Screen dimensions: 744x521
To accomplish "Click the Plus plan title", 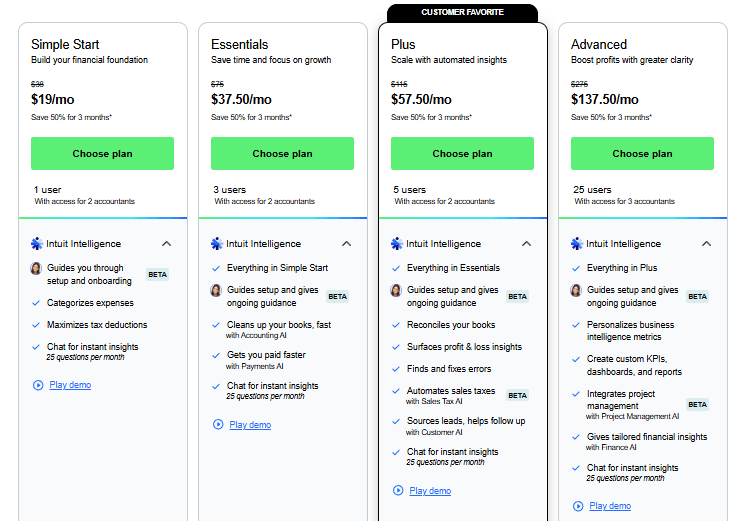I will coord(403,45).
